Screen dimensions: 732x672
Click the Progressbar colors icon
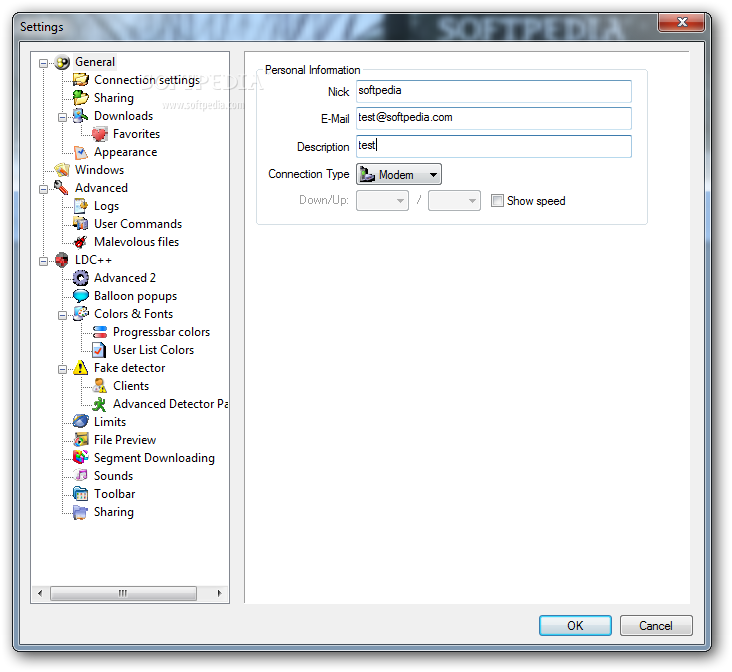coord(99,332)
